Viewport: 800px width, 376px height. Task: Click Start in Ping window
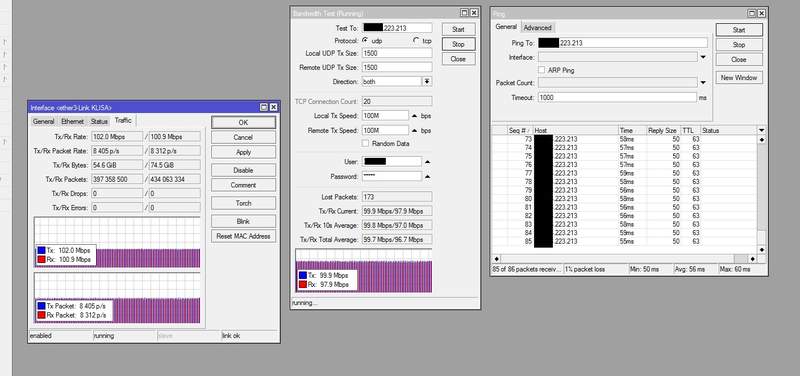(739, 30)
